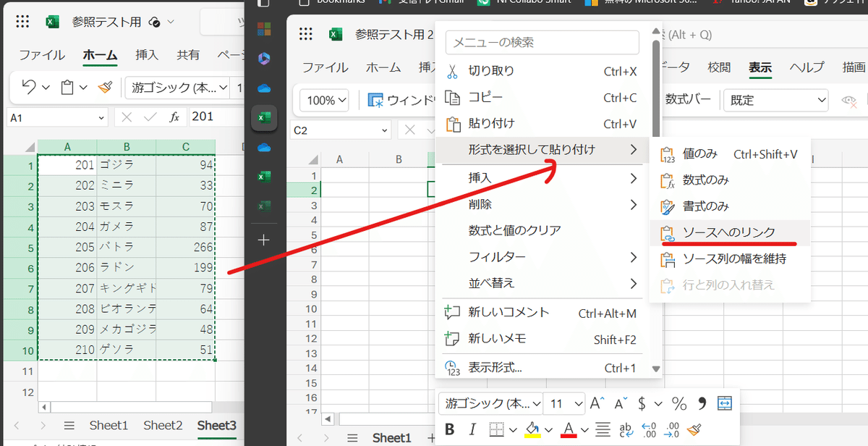868x446 pixels.
Task: Apply red font color button
Action: [569, 429]
